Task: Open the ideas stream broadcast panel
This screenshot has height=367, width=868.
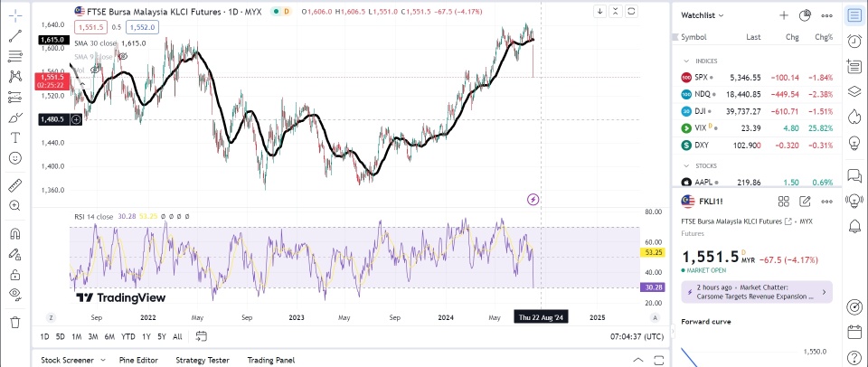Action: pyautogui.click(x=854, y=201)
